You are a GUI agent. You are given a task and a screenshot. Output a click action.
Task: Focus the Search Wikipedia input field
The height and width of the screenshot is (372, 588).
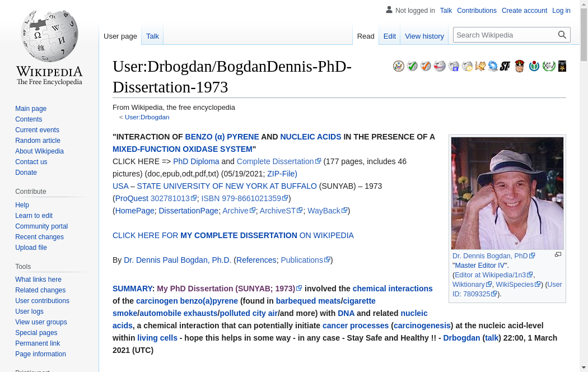[x=504, y=35]
